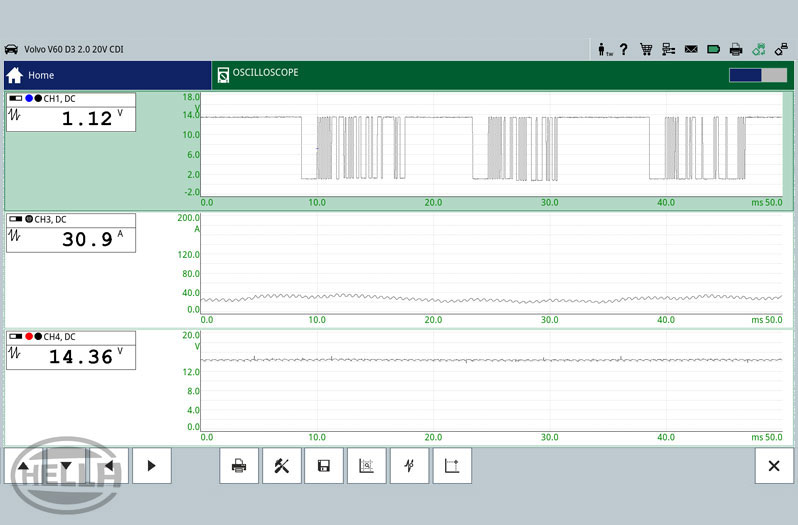Open the graph zoom tool icon

(366, 466)
